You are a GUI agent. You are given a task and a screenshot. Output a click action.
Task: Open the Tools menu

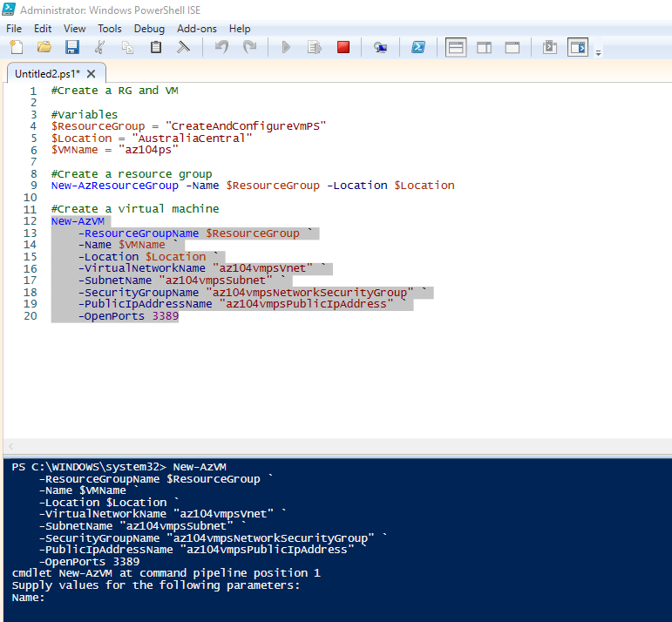tap(110, 29)
